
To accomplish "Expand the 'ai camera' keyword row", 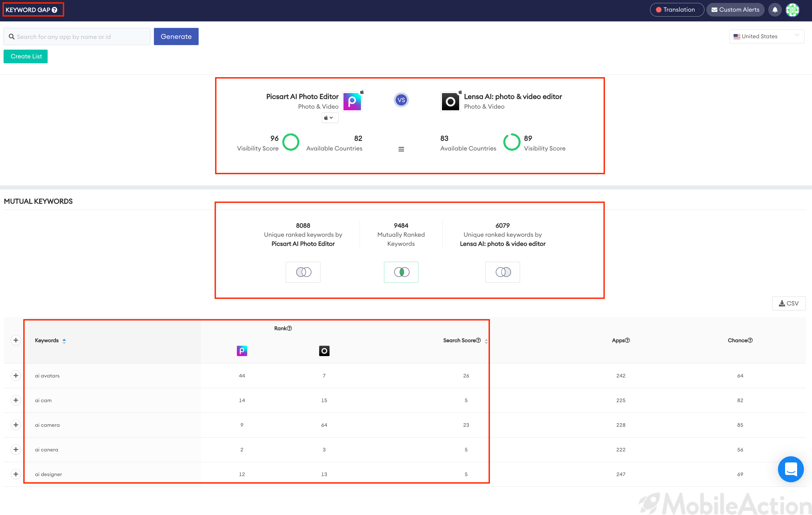I will 16,425.
